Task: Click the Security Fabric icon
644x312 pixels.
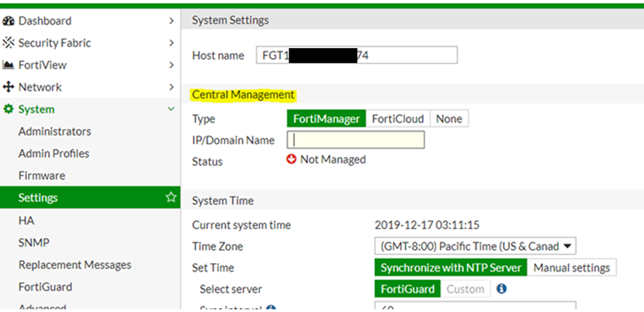Action: [x=9, y=43]
